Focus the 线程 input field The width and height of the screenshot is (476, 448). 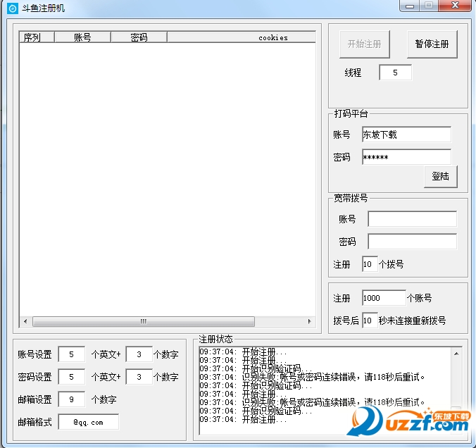point(395,73)
